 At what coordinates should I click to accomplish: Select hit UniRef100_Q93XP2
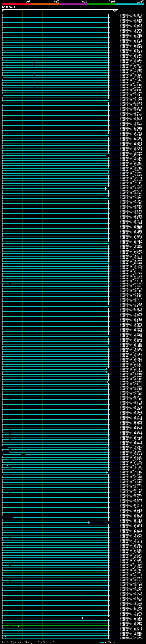point(131,52)
